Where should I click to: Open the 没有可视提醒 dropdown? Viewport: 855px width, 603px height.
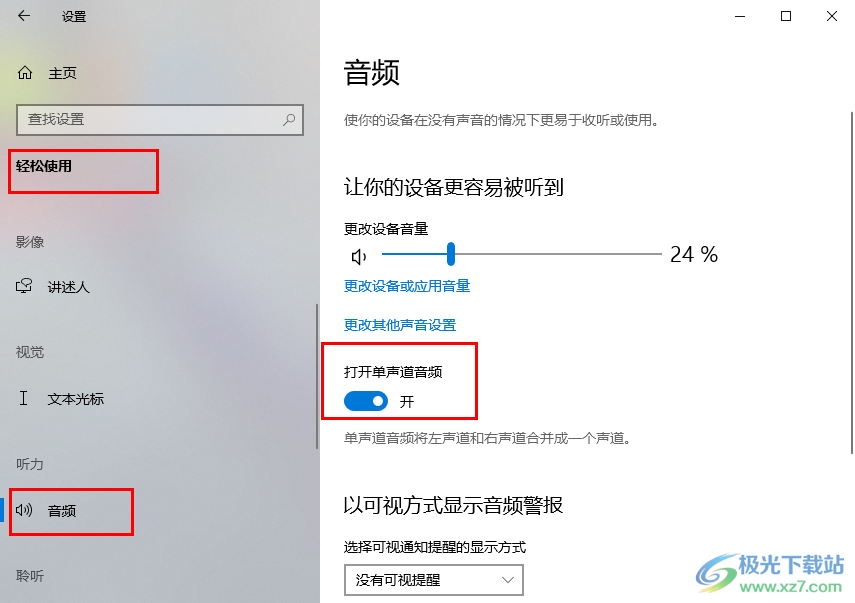click(x=434, y=580)
